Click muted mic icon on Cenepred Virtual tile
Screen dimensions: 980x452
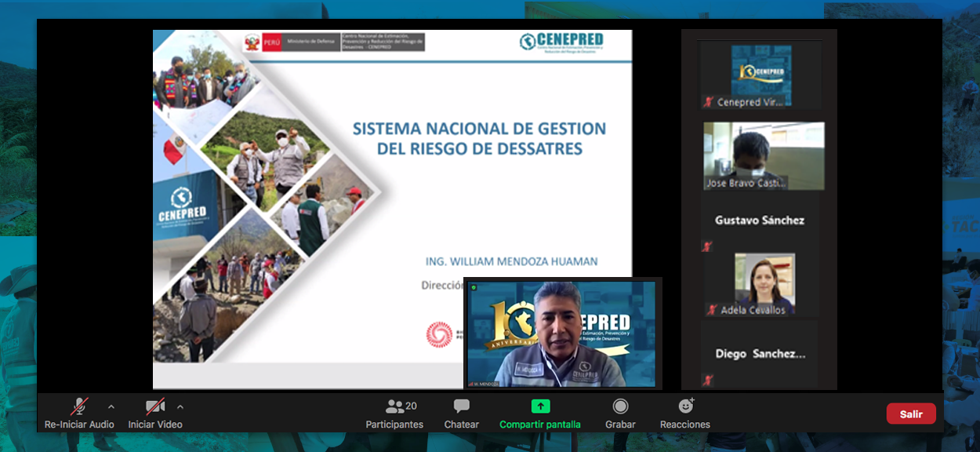[710, 102]
